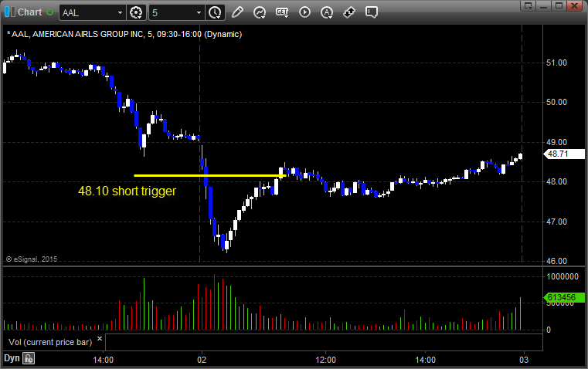Click the 12:00 time axis label
The height and width of the screenshot is (369, 588).
pyautogui.click(x=325, y=360)
